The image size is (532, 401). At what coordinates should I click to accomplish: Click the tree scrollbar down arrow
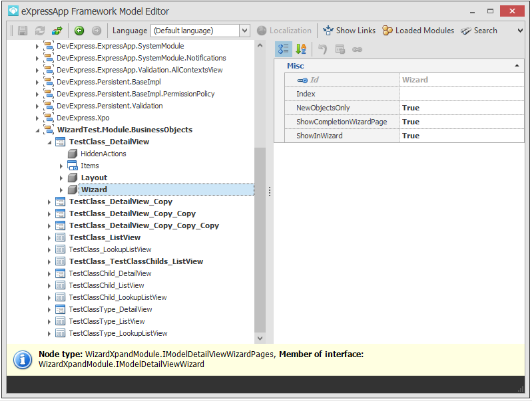(x=260, y=338)
